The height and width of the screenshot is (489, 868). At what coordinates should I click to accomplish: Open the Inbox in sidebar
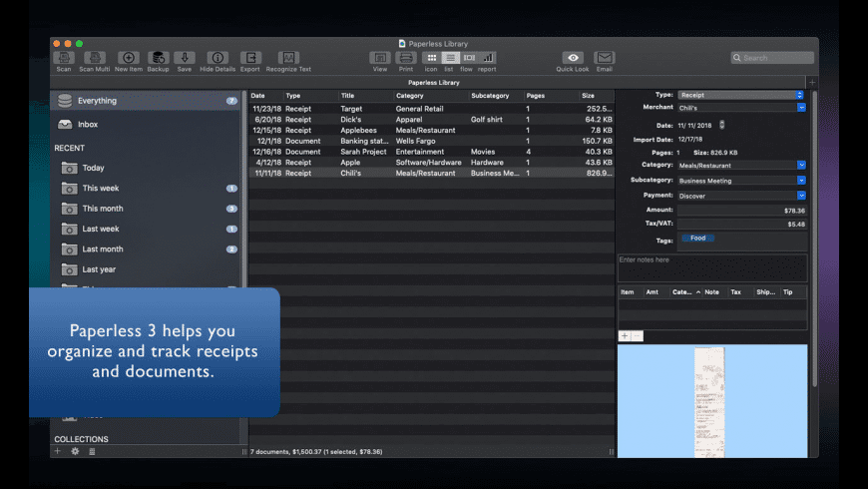(x=146, y=124)
